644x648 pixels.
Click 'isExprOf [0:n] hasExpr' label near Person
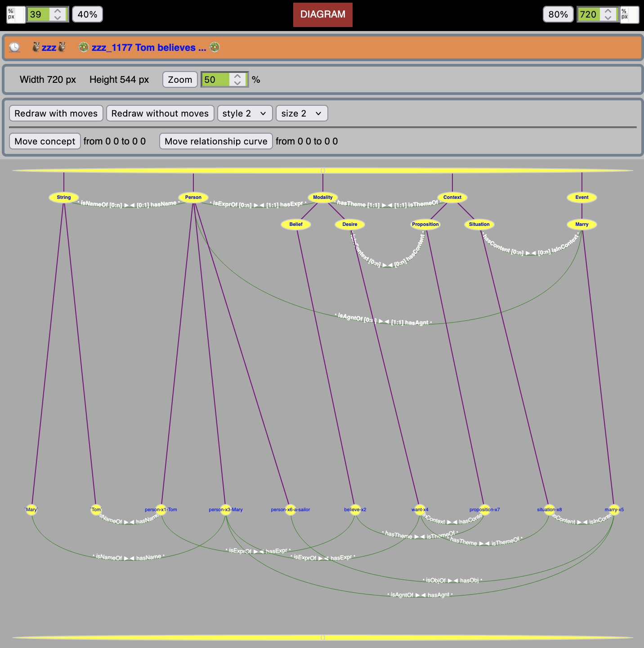tap(258, 204)
